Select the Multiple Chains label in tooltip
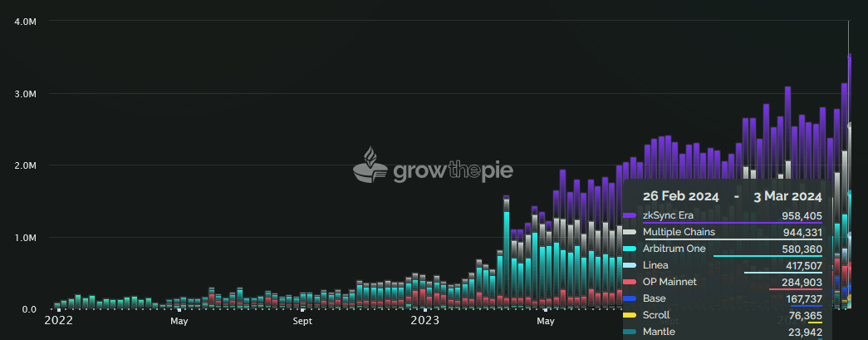Screen dimensions: 868x340 [679, 232]
